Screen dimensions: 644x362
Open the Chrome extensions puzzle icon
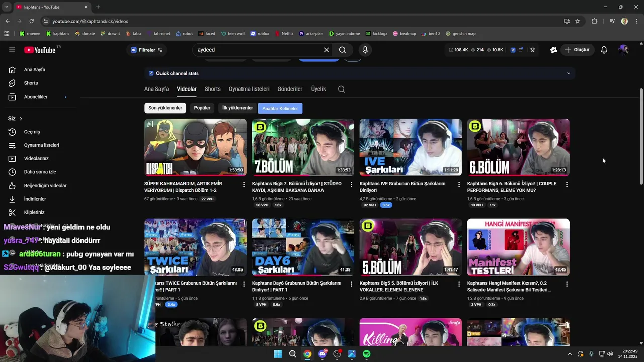[595, 21]
